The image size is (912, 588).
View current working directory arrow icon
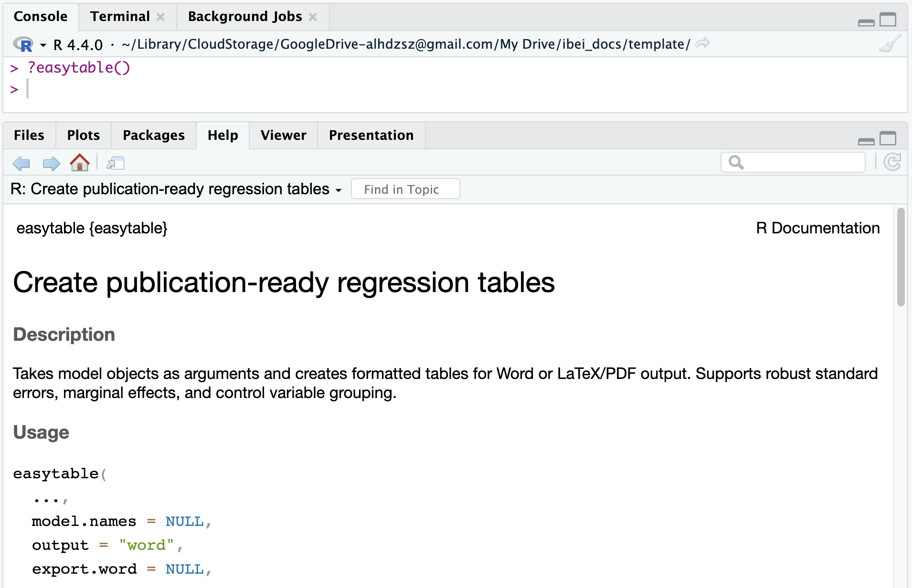click(702, 44)
